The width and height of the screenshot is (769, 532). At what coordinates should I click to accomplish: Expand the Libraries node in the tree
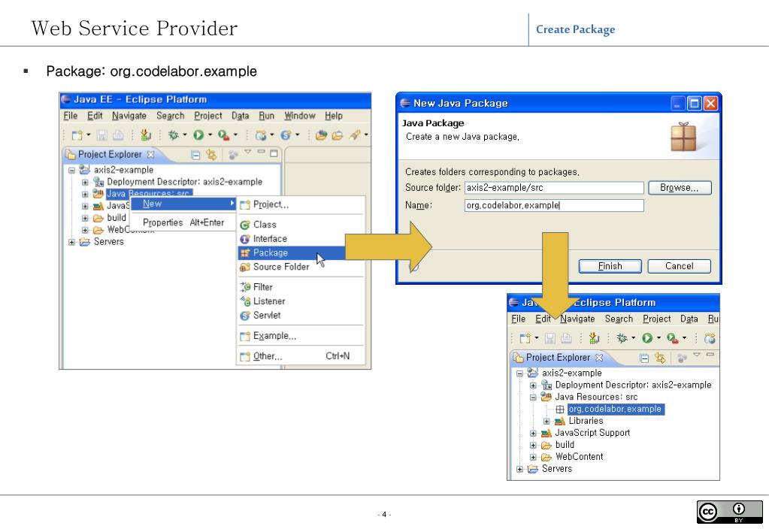click(x=545, y=421)
